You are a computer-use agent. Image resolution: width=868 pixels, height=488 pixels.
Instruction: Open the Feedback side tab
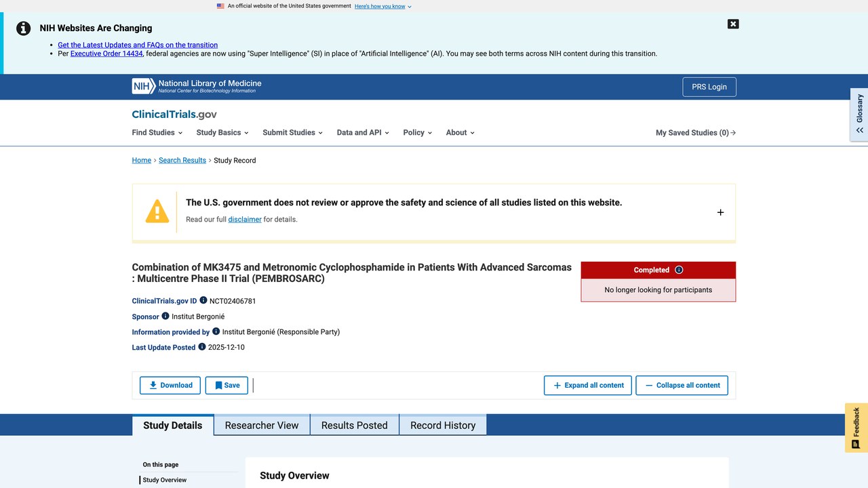click(856, 428)
